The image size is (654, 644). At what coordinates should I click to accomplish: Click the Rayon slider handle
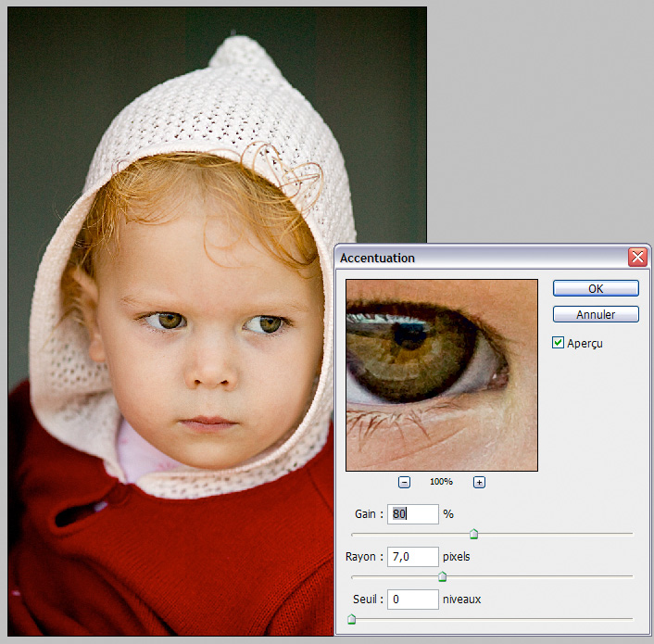[x=442, y=577]
